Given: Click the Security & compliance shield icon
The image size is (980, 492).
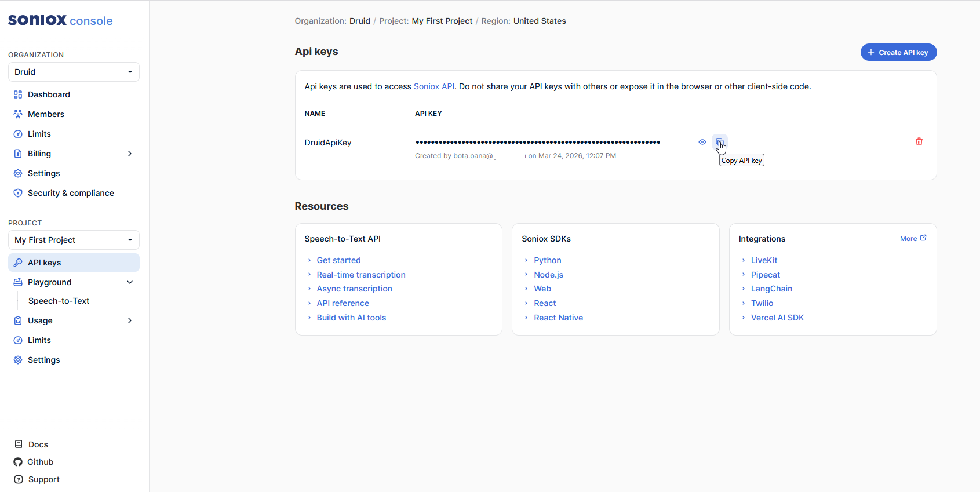Looking at the screenshot, I should click(18, 193).
